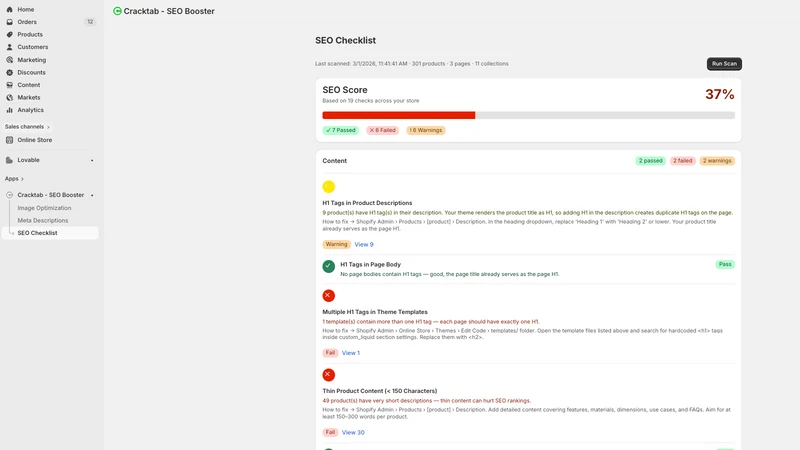Click the Home icon in sidebar
This screenshot has width=800, height=450.
9,9
